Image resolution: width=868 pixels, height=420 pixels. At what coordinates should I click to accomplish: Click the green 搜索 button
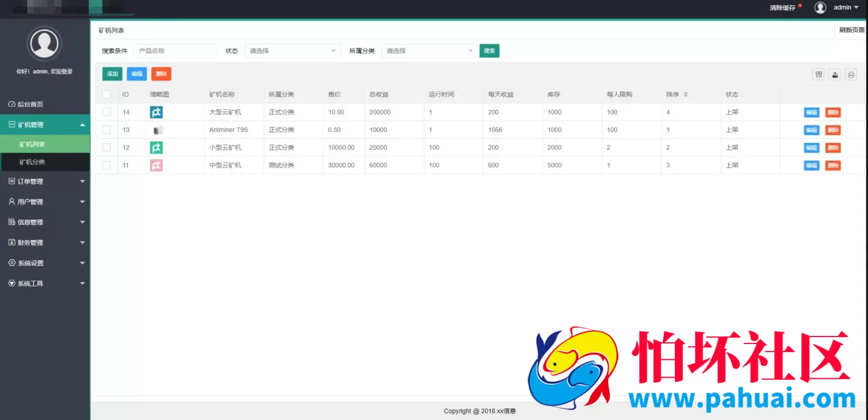(489, 51)
